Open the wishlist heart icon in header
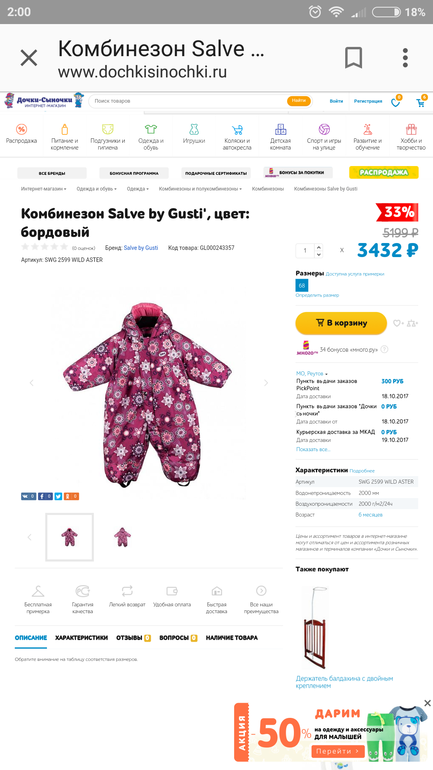The height and width of the screenshot is (770, 433). pyautogui.click(x=396, y=102)
